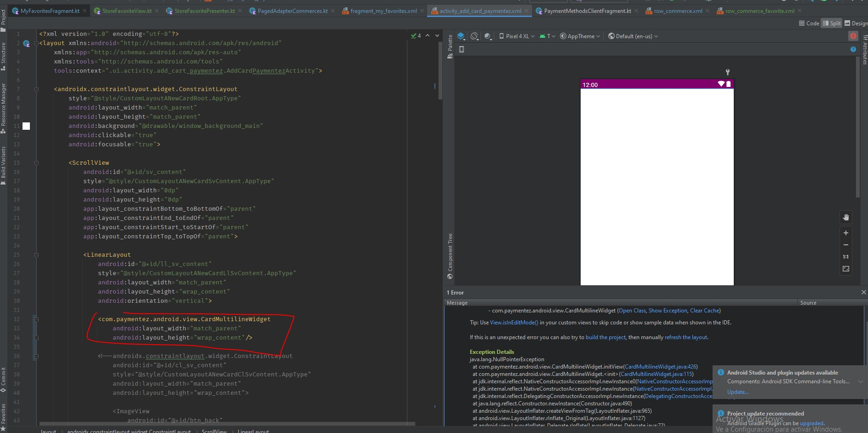Click the system UI viewport icon
Screen dimensions: 868x433
[462, 49]
